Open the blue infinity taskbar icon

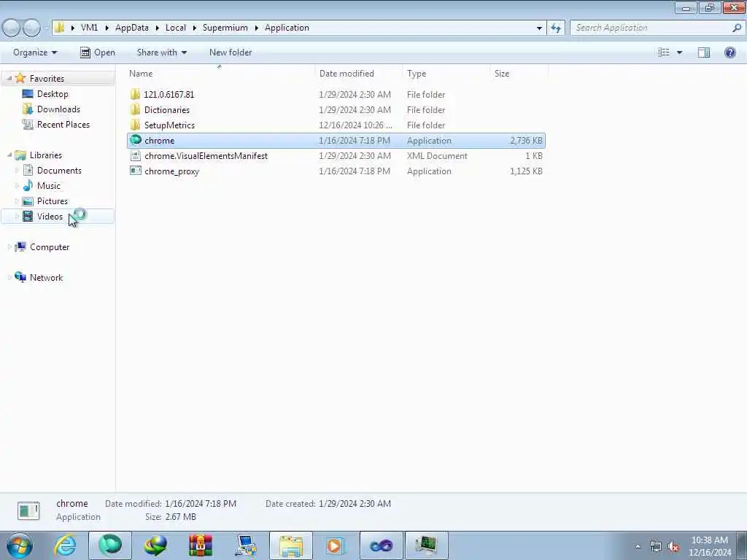pos(381,545)
